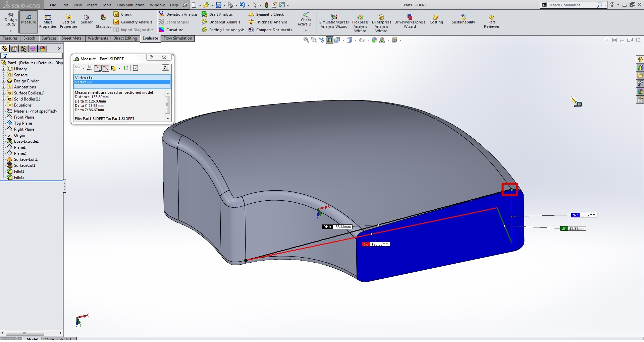
Task: Expand the Boss-Extrude1 feature in tree
Action: (x=4, y=141)
